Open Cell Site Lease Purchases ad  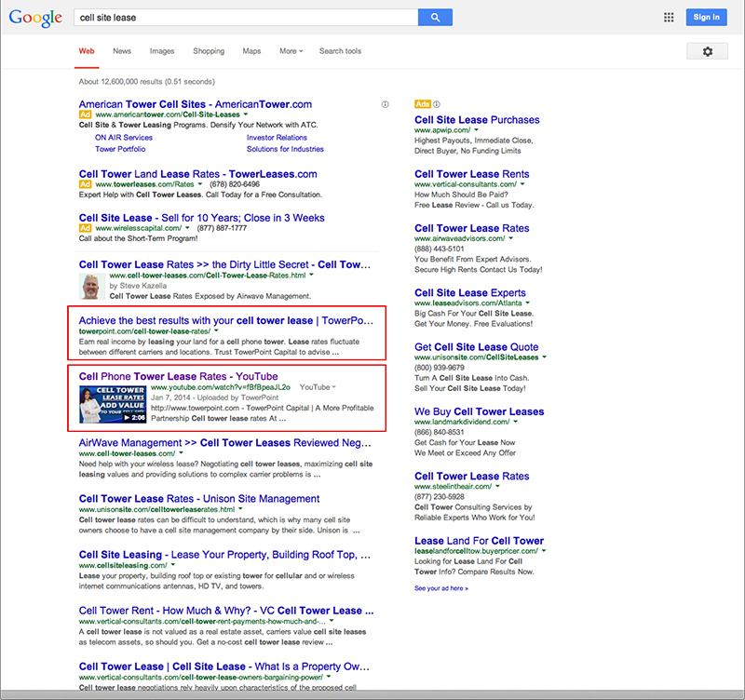tap(477, 120)
